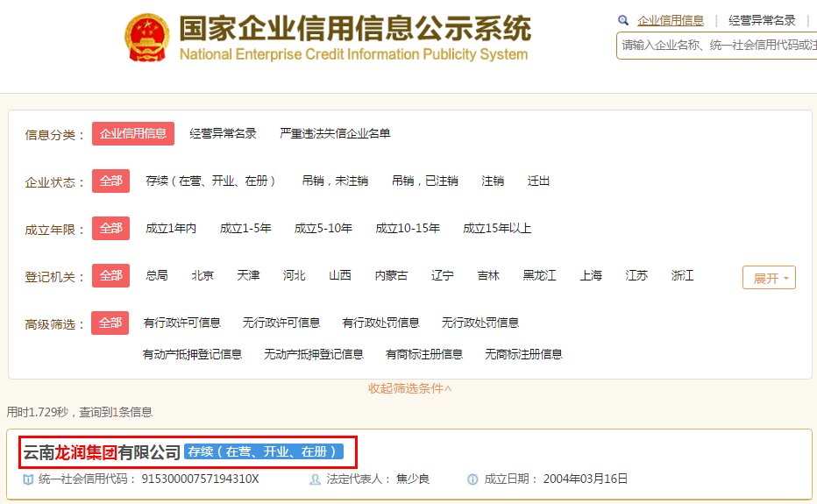Filter by 有商标注册信息
The width and height of the screenshot is (817, 504).
[424, 354]
